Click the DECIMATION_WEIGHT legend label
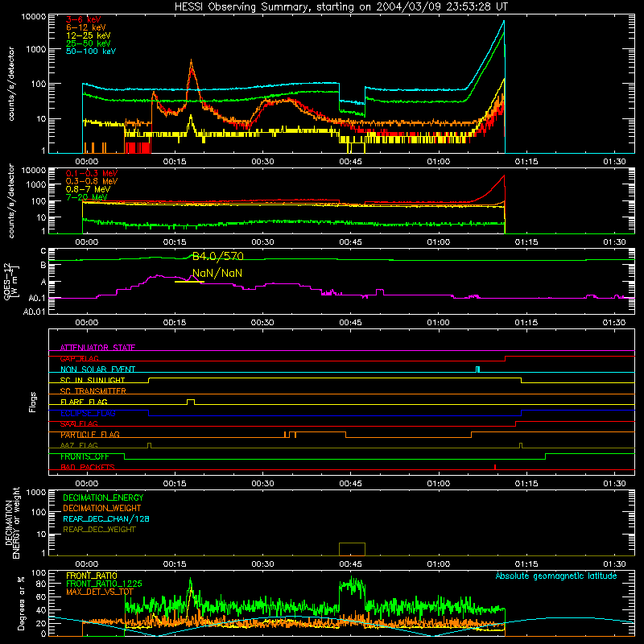This screenshot has height=644, width=644. (x=102, y=508)
